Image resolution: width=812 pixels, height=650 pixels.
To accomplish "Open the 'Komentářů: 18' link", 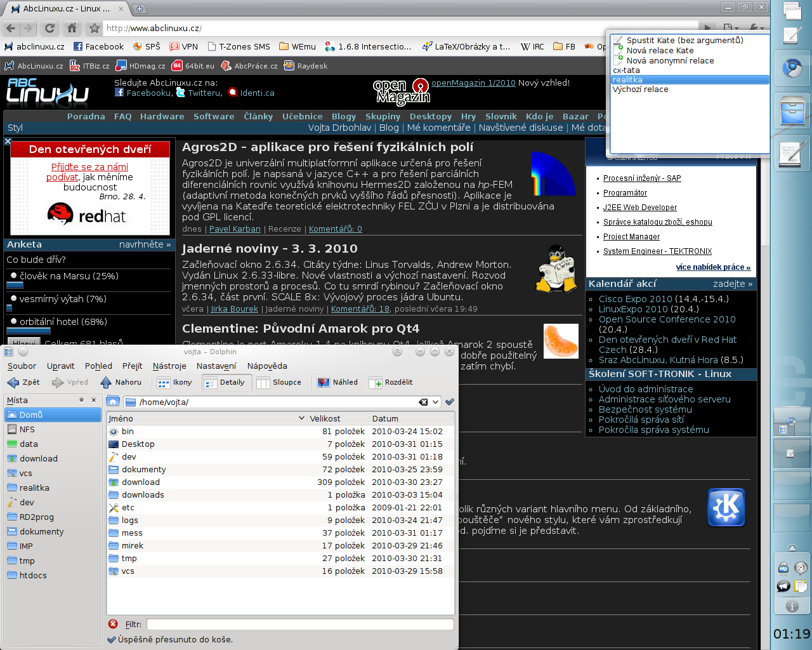I will tap(360, 308).
